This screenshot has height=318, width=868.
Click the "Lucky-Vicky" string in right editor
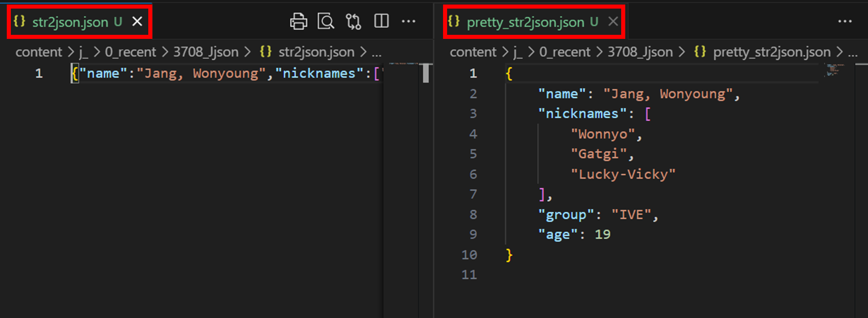click(623, 174)
